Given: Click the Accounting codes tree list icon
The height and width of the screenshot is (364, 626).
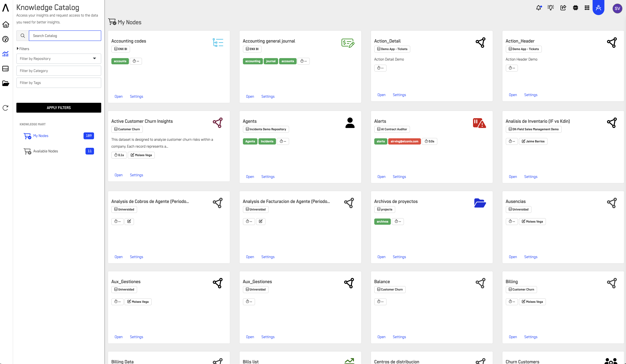Looking at the screenshot, I should click(x=218, y=42).
